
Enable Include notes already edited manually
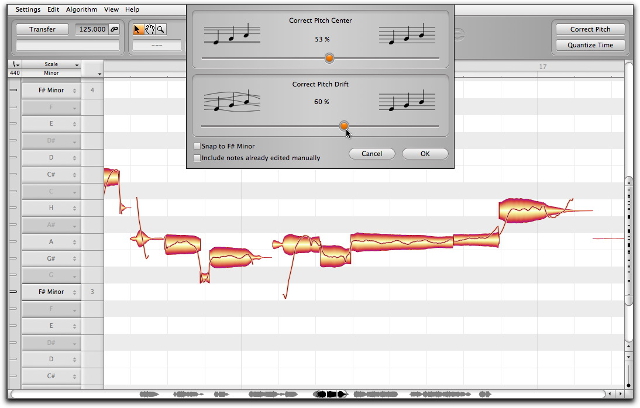click(197, 158)
